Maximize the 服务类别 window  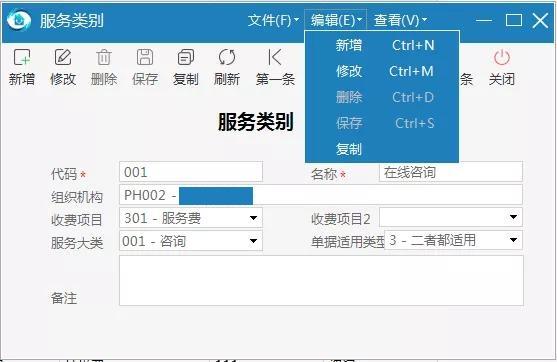[514, 20]
